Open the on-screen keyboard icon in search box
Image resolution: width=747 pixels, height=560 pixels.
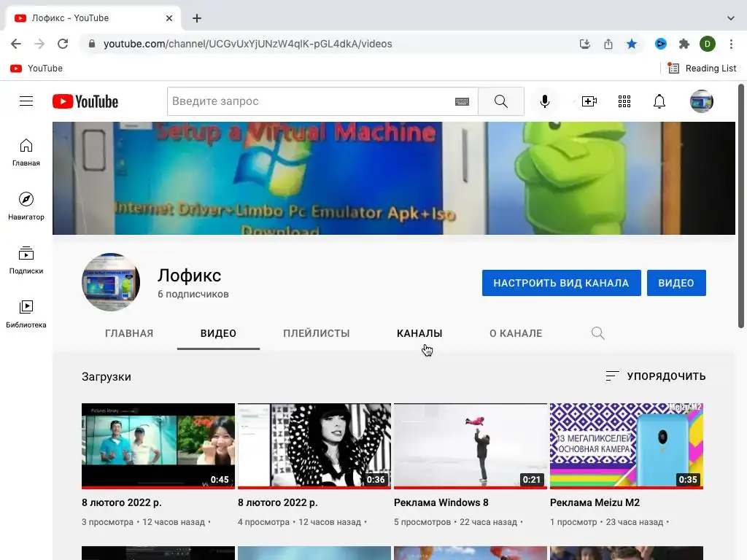click(462, 101)
